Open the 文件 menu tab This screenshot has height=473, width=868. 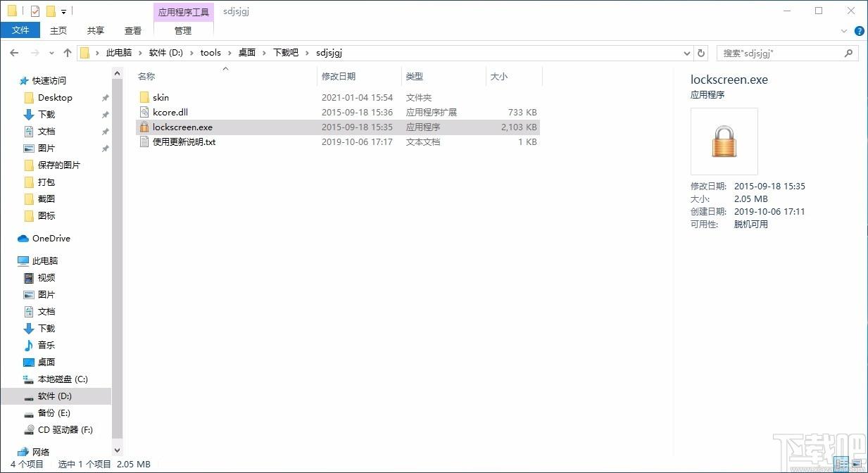point(20,30)
